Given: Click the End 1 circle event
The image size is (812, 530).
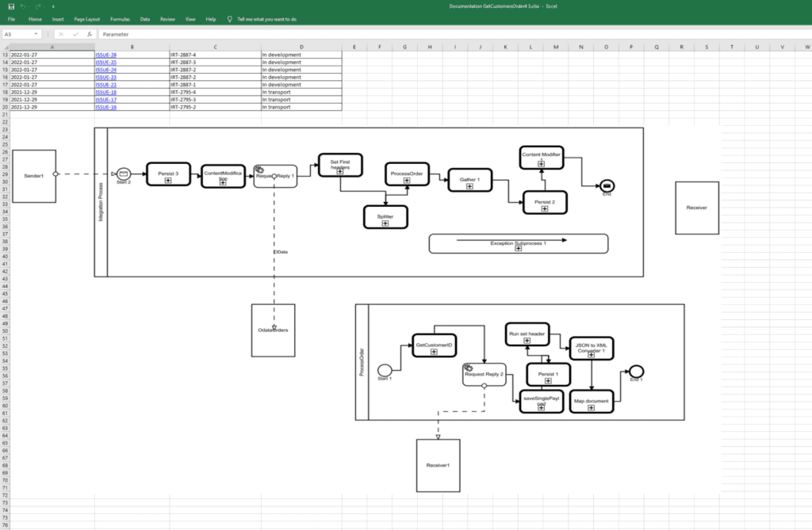Looking at the screenshot, I should point(636,371).
